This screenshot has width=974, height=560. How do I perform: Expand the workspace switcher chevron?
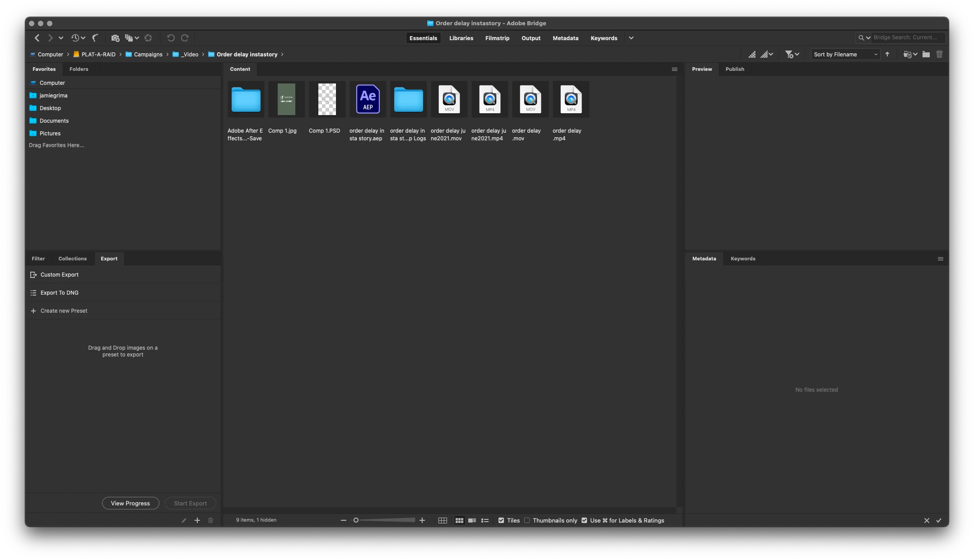[x=631, y=38]
